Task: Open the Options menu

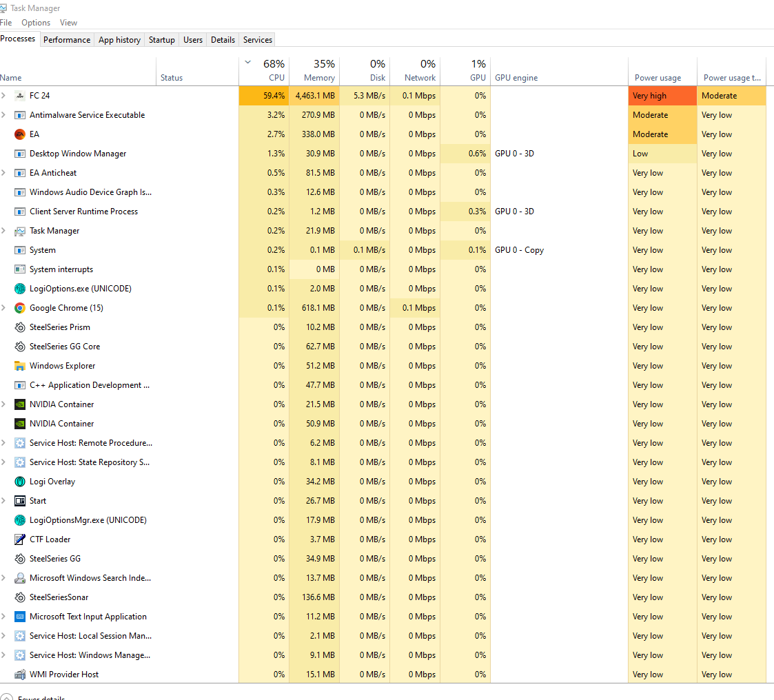Action: pyautogui.click(x=36, y=23)
